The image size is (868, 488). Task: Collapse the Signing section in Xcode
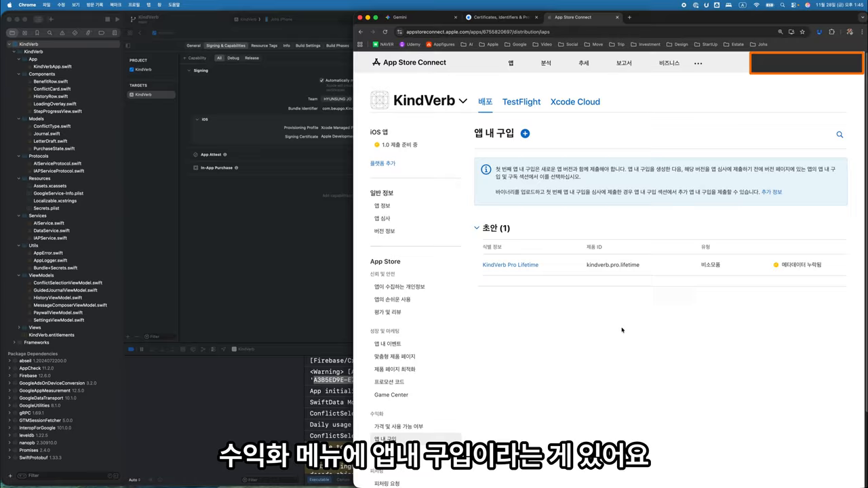pos(188,70)
